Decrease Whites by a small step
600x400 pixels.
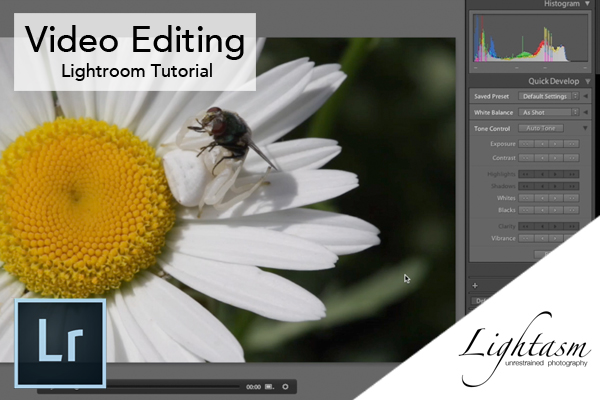[541, 198]
